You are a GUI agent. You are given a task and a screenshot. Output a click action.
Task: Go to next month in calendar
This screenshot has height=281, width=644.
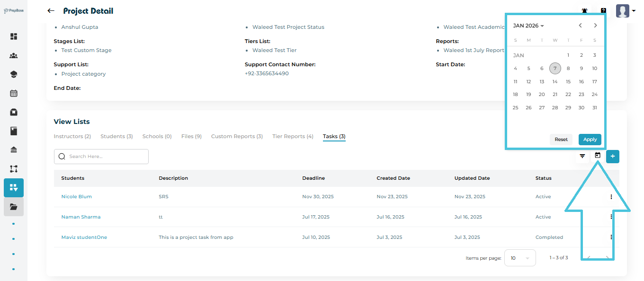point(595,26)
